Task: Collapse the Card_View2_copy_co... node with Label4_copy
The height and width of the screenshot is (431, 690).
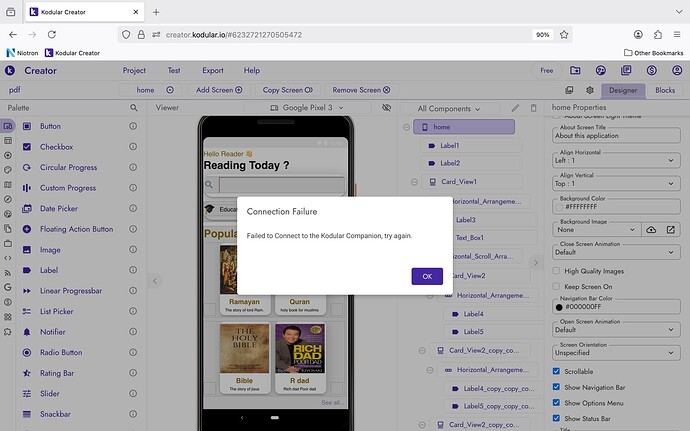Action: point(422,350)
